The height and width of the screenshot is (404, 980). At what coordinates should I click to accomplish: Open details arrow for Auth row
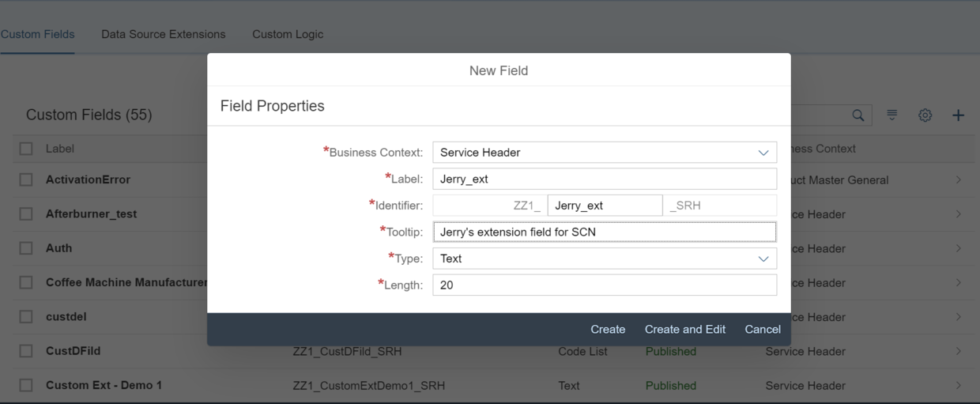tap(958, 248)
